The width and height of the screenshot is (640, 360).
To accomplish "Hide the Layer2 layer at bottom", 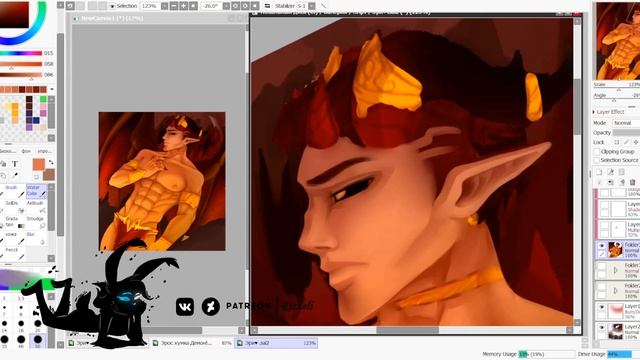I will [x=602, y=328].
